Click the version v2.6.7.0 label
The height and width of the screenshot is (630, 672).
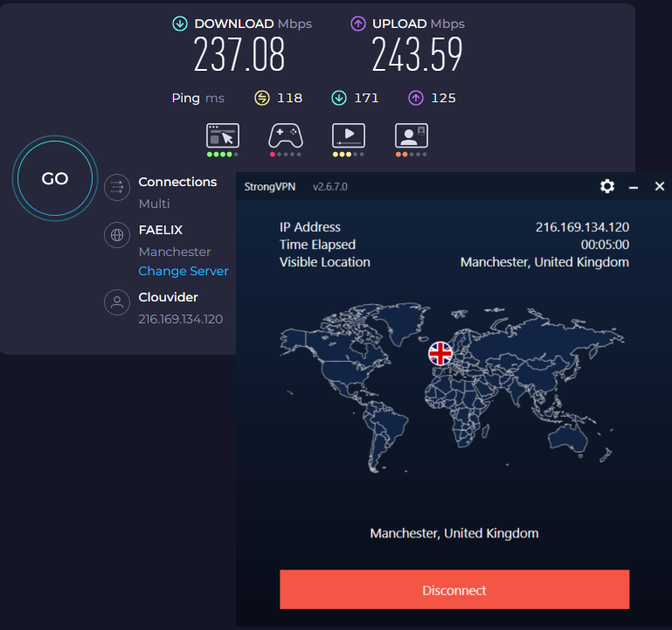(x=330, y=187)
